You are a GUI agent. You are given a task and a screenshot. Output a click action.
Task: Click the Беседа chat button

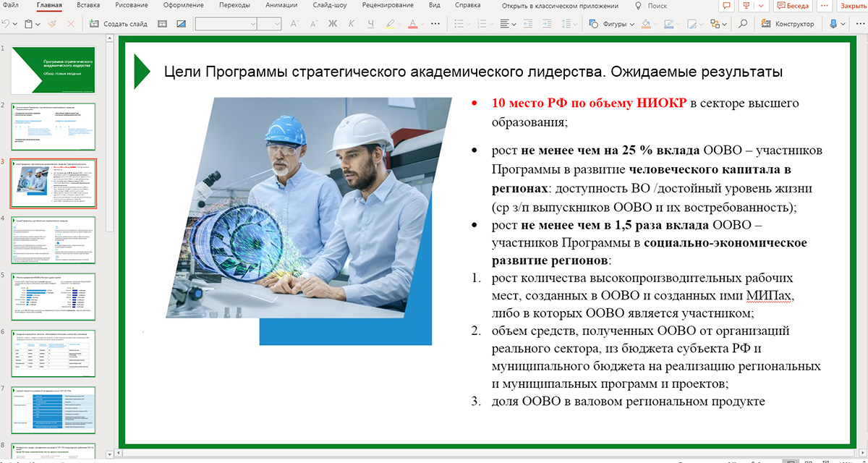click(792, 5)
